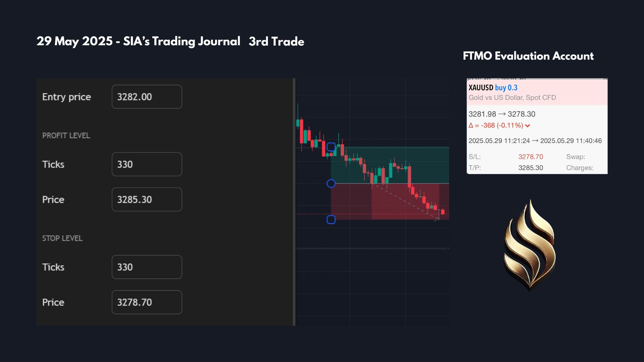Select the circular entry handle on the chart
Image resolution: width=644 pixels, height=362 pixels.
[x=331, y=183]
